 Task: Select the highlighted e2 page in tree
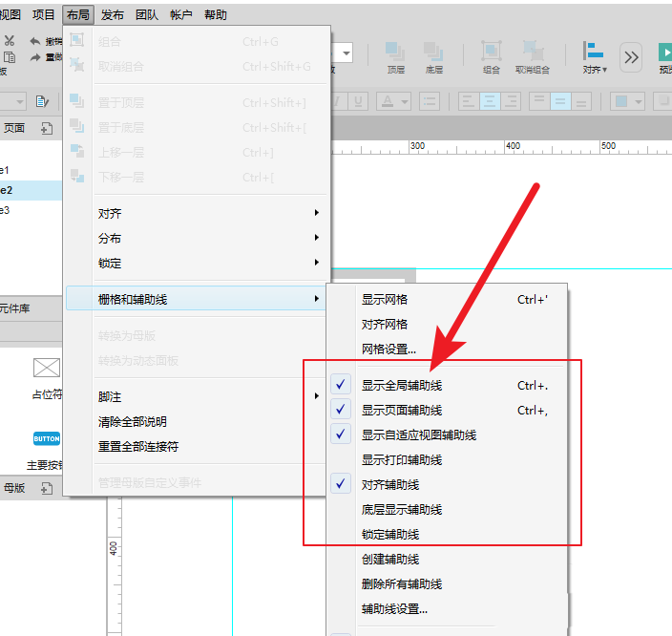tap(31, 190)
